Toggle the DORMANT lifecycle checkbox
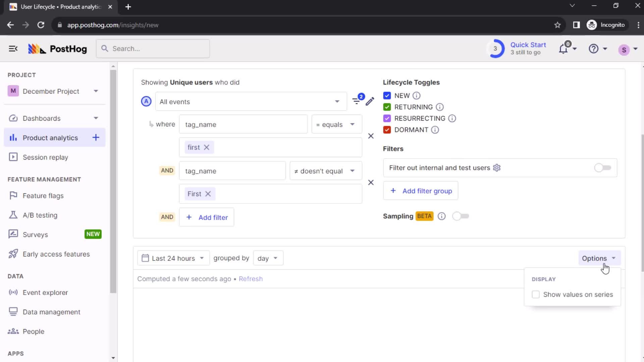Viewport: 644px width, 362px height. 387,129
